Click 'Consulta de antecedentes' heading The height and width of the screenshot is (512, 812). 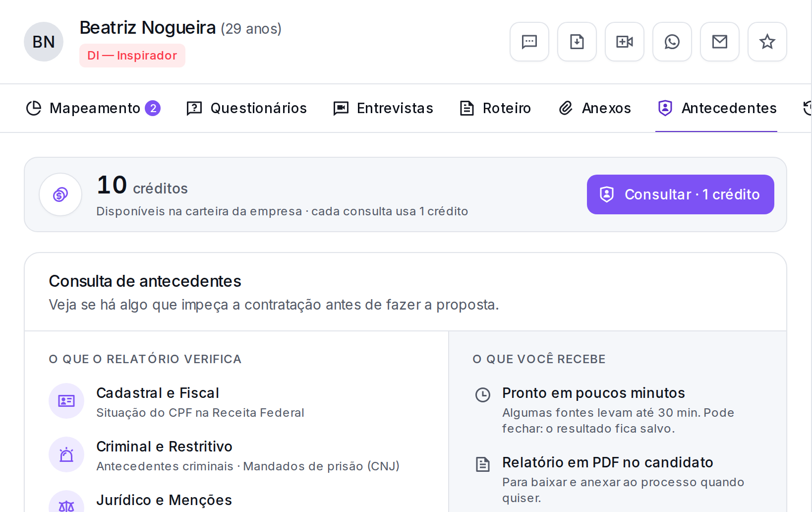145,281
